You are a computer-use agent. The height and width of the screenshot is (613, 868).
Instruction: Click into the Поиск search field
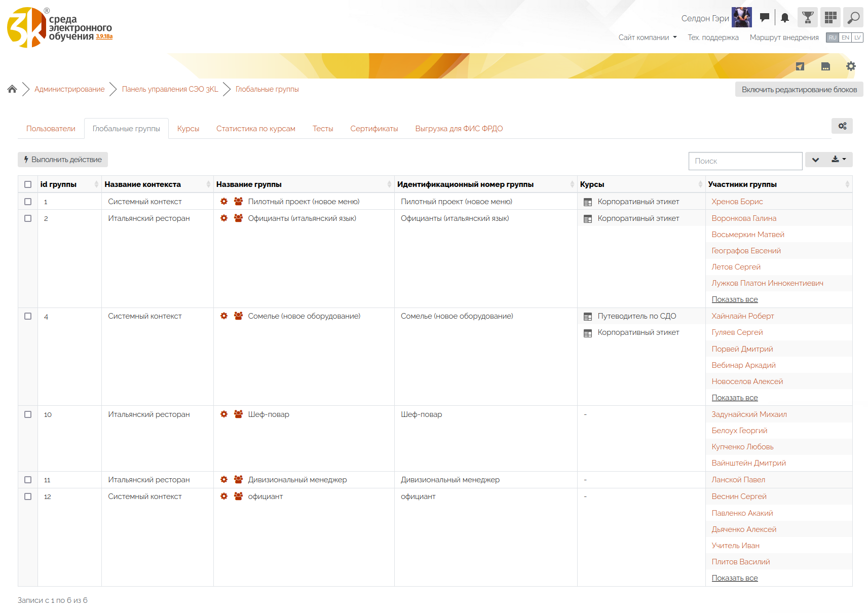745,161
